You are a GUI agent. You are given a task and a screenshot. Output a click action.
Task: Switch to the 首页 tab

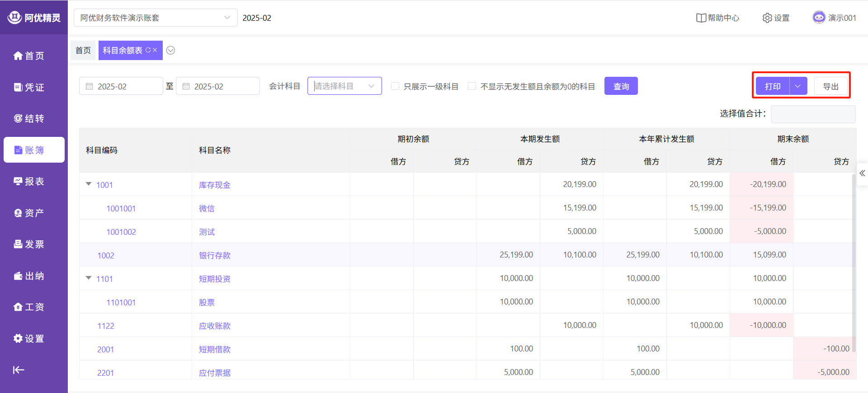coord(83,50)
